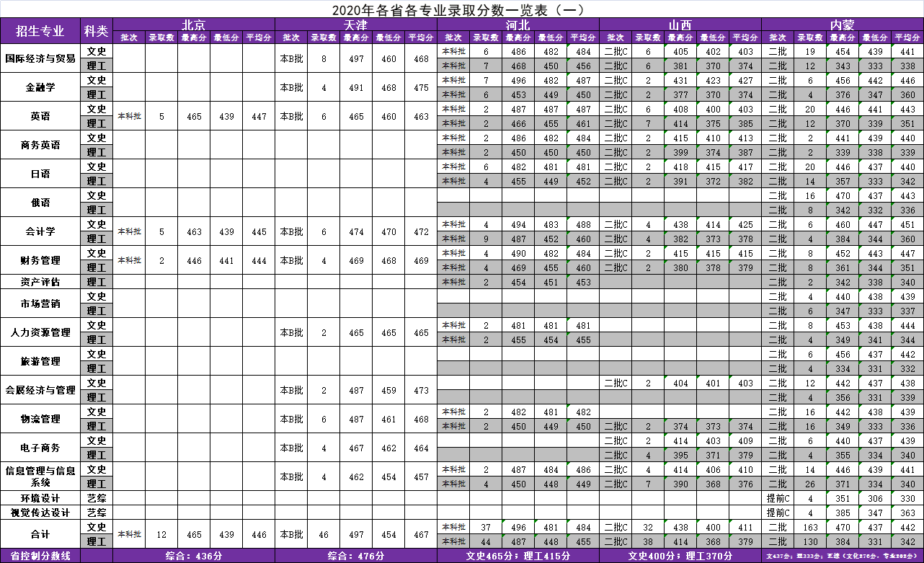Select the 旅游管理 major cell
924x563 pixels.
pyautogui.click(x=40, y=361)
